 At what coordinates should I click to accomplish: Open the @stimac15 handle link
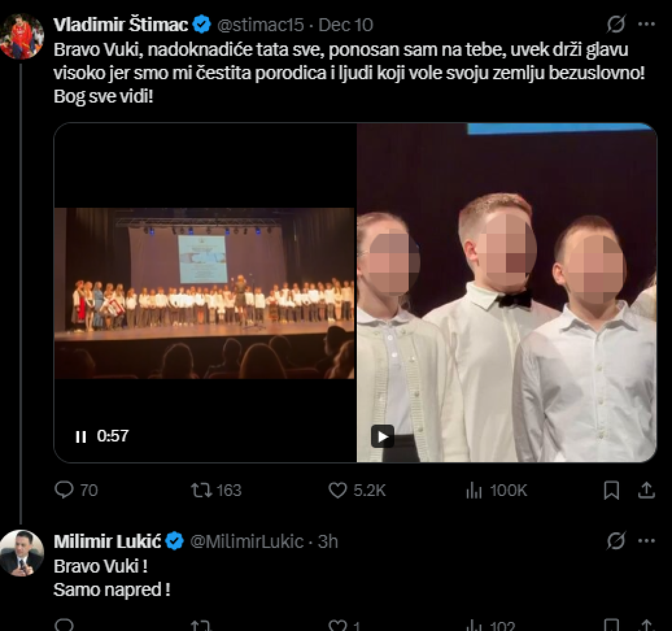260,25
